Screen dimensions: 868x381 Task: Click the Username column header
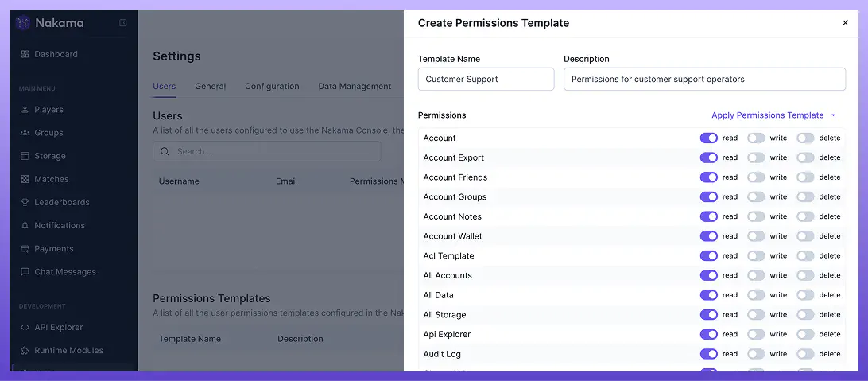point(179,181)
